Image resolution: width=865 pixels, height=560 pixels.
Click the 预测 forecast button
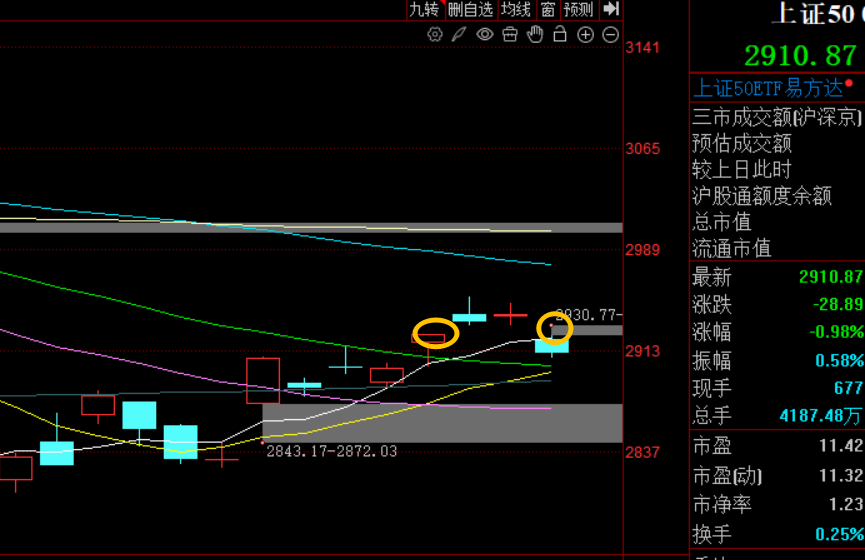tap(578, 9)
